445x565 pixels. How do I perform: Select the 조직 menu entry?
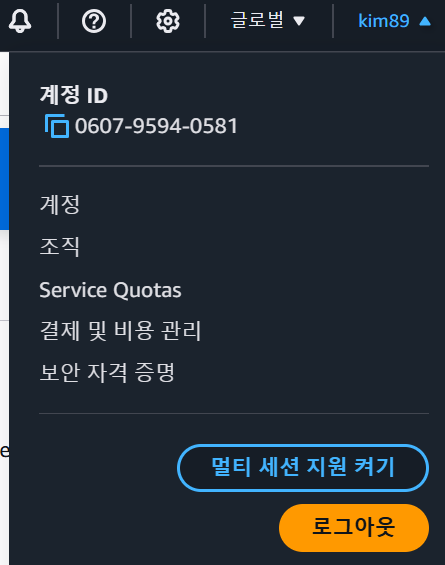[60, 247]
